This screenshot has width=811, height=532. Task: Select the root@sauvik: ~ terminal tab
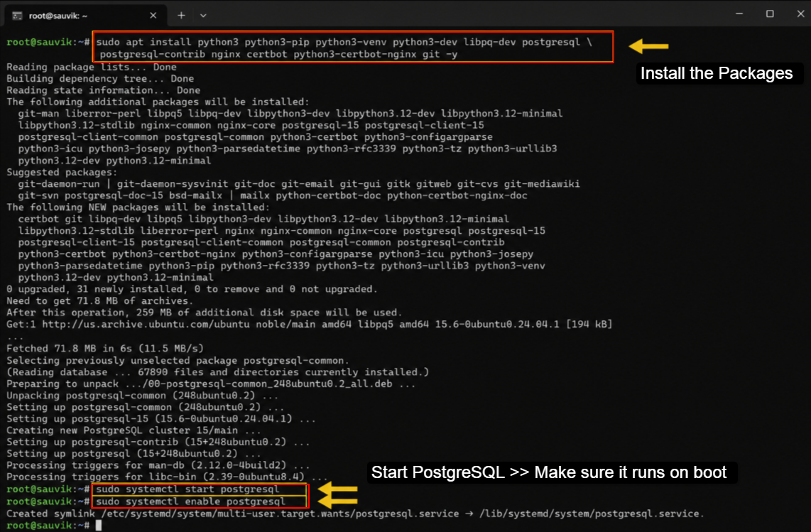(x=86, y=16)
